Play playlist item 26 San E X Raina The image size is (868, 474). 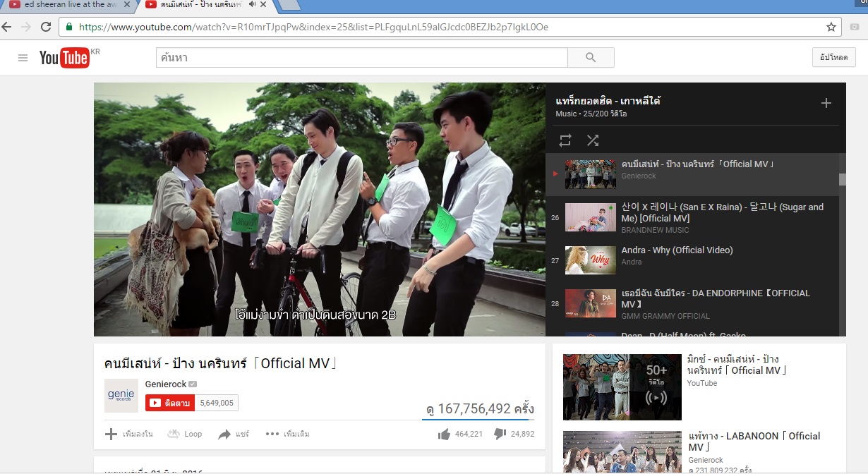point(692,218)
